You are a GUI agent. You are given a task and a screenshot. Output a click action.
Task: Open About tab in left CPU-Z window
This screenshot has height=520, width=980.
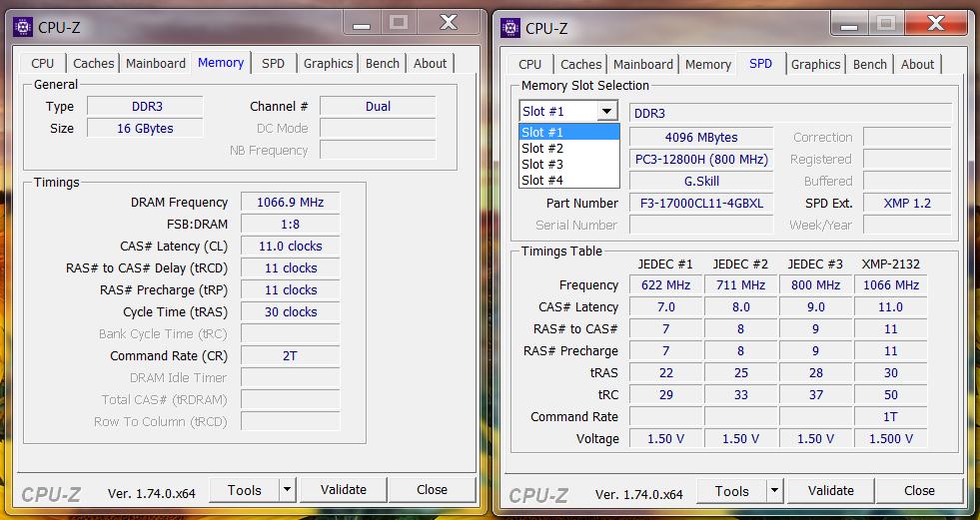click(430, 63)
